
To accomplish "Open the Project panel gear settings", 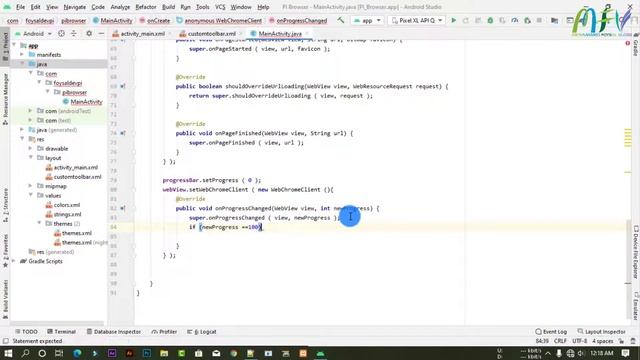I will [89, 33].
